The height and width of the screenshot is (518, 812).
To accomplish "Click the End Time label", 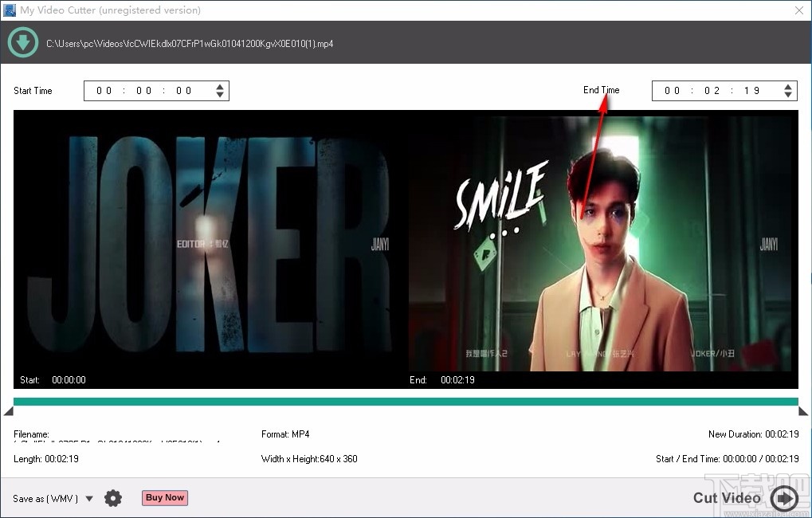I will pyautogui.click(x=602, y=90).
